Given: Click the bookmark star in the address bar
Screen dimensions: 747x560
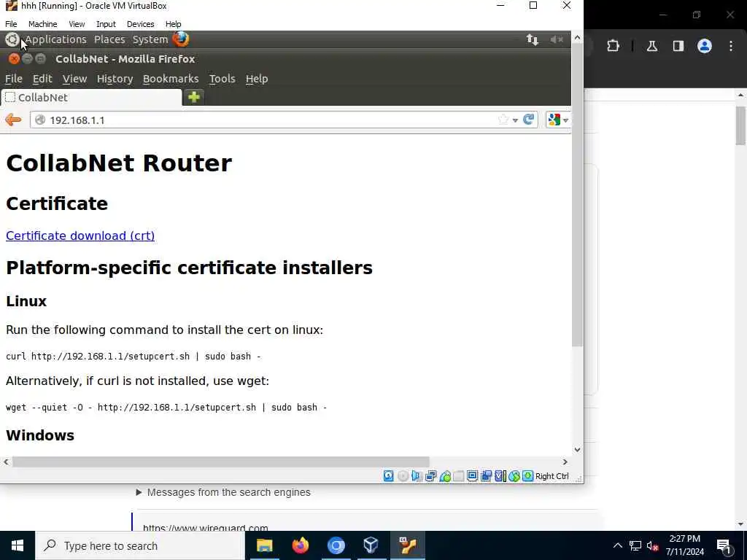Looking at the screenshot, I should tap(503, 120).
